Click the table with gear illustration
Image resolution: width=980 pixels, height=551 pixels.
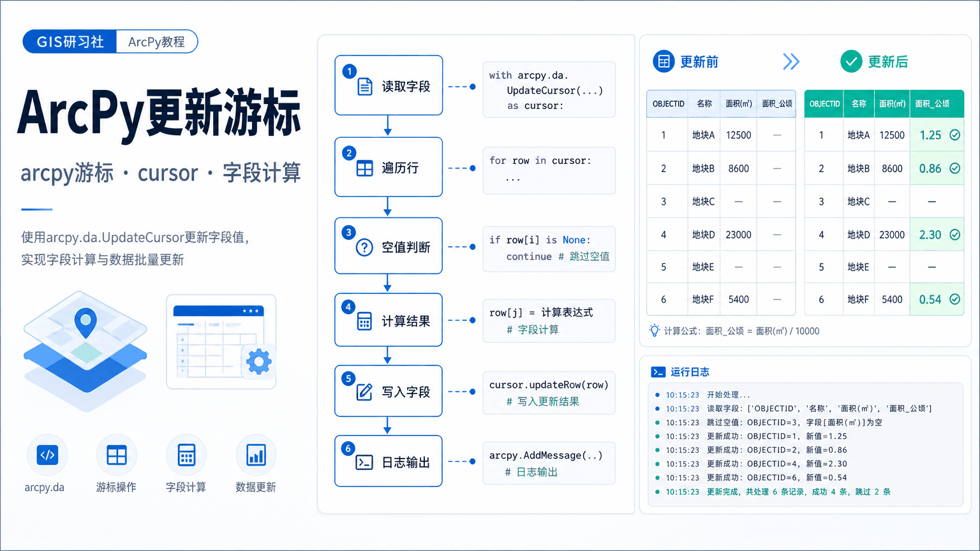click(x=221, y=342)
